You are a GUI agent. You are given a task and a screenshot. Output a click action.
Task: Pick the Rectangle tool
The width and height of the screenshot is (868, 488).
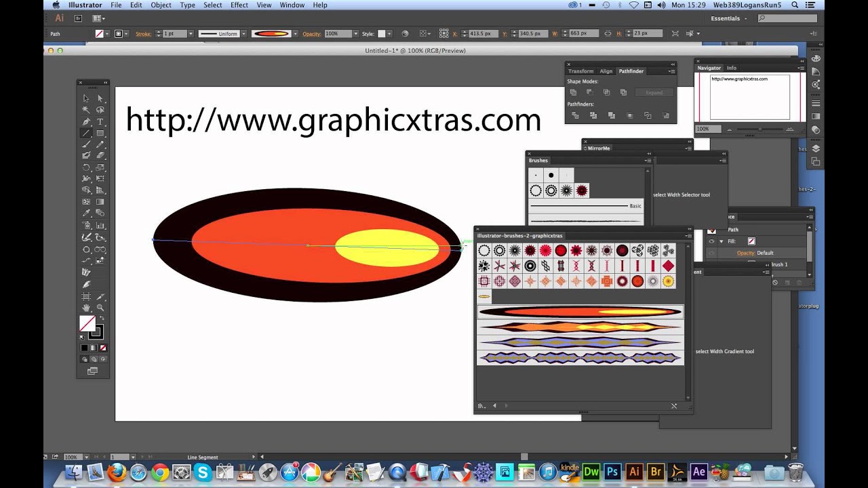100,133
